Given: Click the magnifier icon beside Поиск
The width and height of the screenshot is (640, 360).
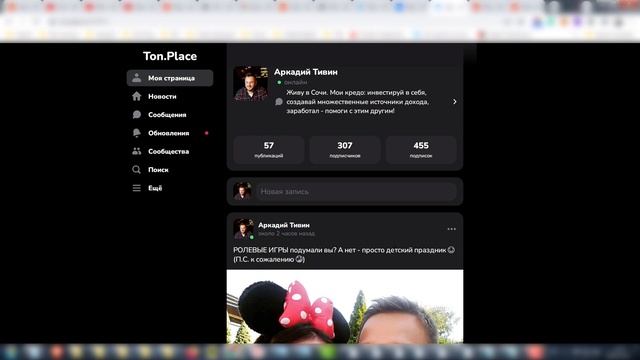Looking at the screenshot, I should [136, 170].
